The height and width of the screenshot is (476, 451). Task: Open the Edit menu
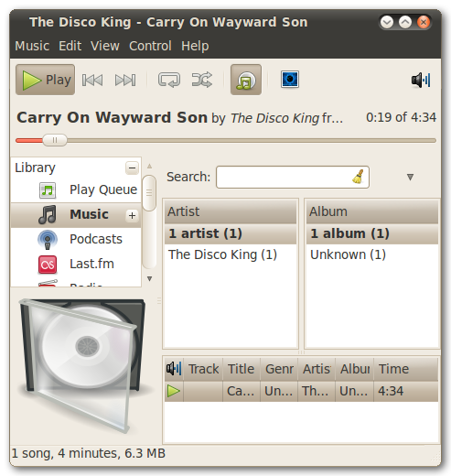click(x=70, y=46)
